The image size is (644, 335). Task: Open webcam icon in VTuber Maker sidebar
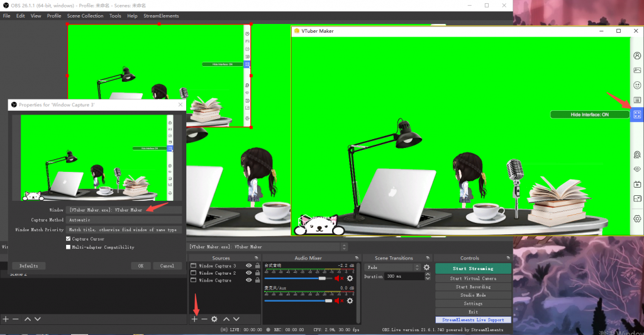[x=637, y=154]
